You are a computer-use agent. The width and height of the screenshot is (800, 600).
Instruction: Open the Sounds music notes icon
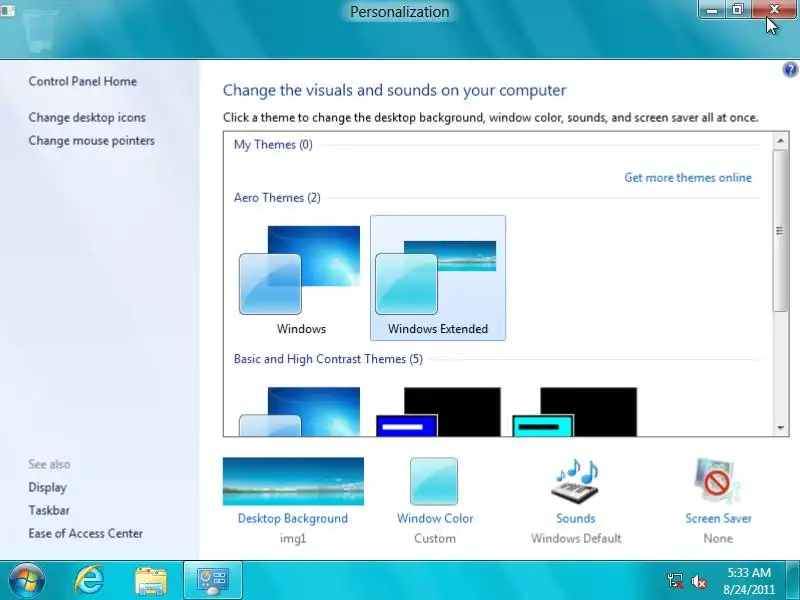[576, 481]
